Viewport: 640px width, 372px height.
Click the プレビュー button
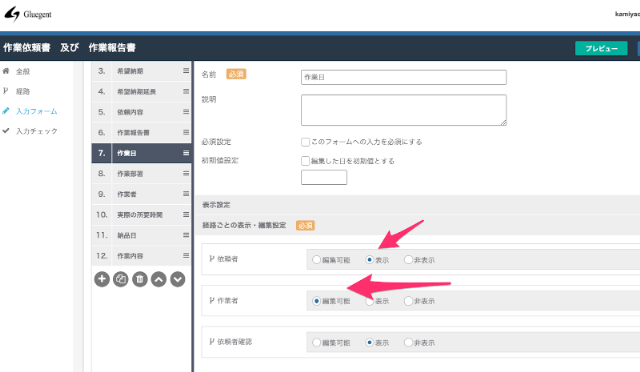click(601, 48)
